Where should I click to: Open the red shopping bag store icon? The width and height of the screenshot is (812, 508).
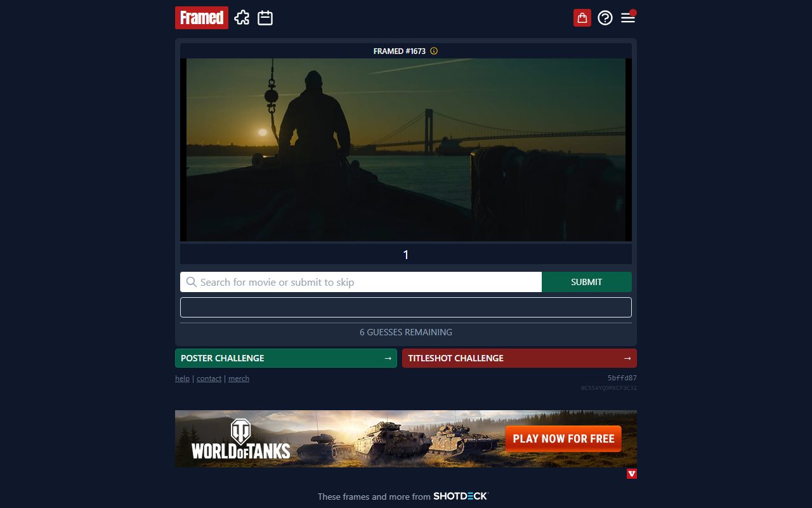tap(582, 18)
